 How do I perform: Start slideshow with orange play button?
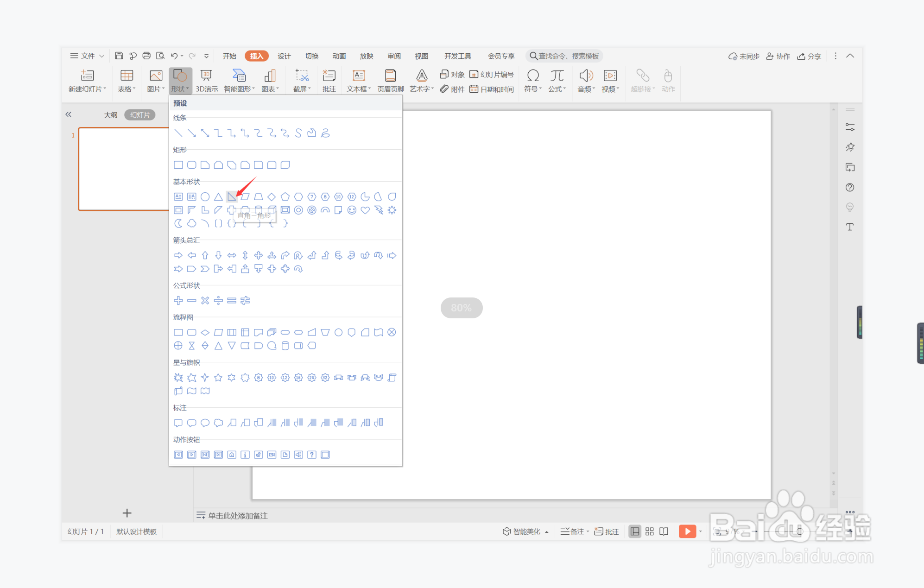click(x=687, y=531)
